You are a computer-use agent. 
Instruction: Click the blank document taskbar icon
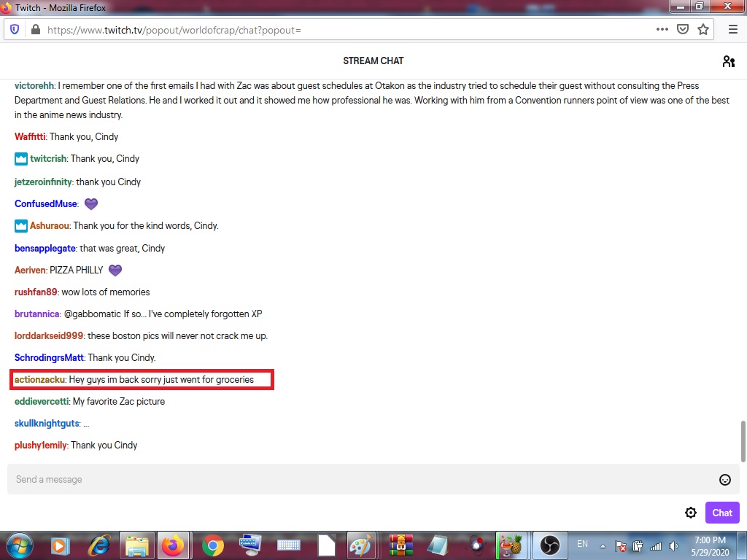[x=327, y=545]
